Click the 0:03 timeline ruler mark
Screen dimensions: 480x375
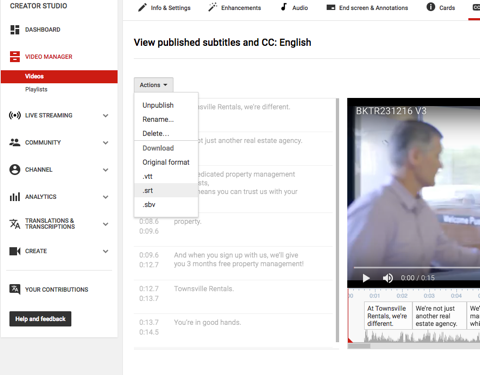point(429,296)
